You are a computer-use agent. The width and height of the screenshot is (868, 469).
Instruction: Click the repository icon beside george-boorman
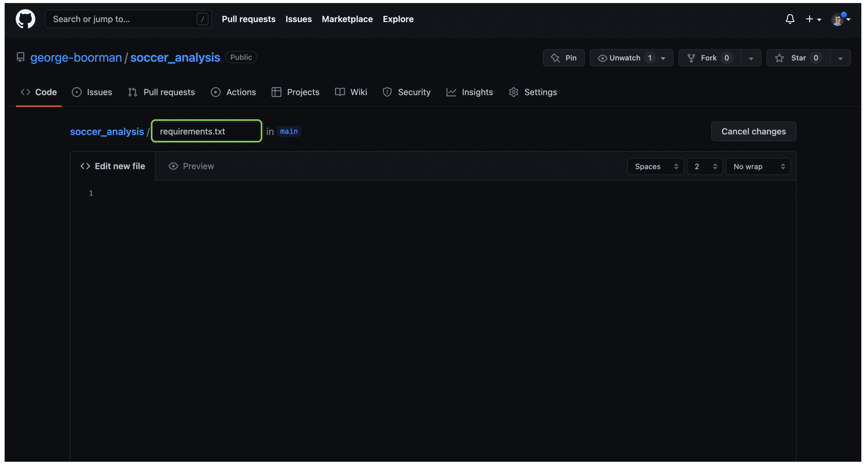tap(21, 57)
